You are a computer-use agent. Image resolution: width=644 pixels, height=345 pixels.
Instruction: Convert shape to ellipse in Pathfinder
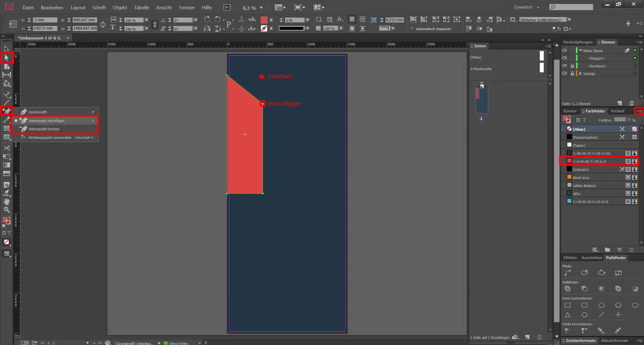[635, 305]
